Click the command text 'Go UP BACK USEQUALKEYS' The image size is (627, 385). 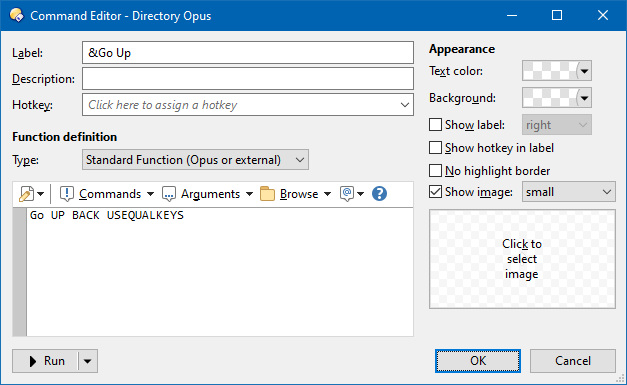107,215
